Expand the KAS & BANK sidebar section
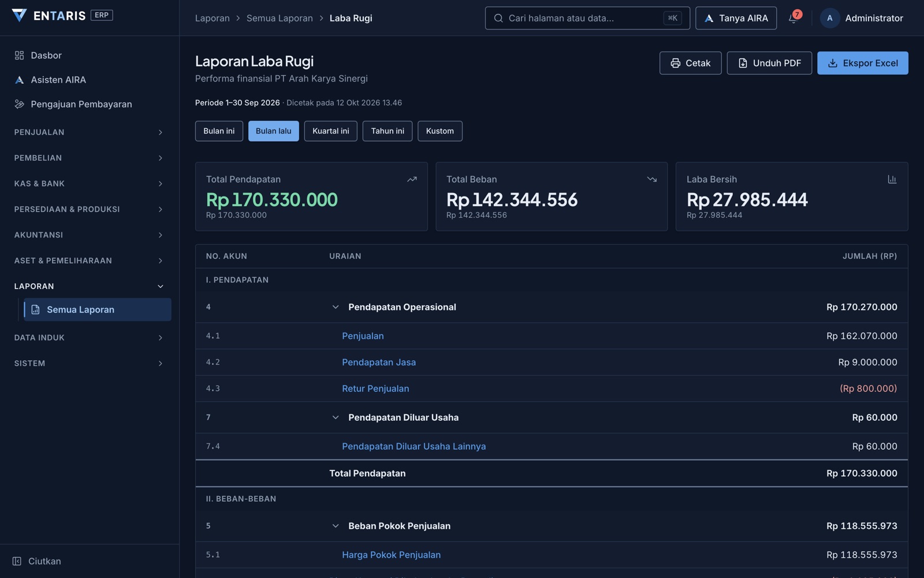Screen dimensions: 924x578 90,184
